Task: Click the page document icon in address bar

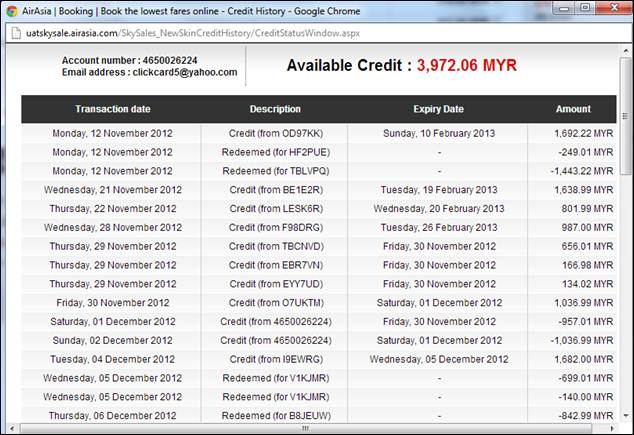Action: tap(16, 33)
